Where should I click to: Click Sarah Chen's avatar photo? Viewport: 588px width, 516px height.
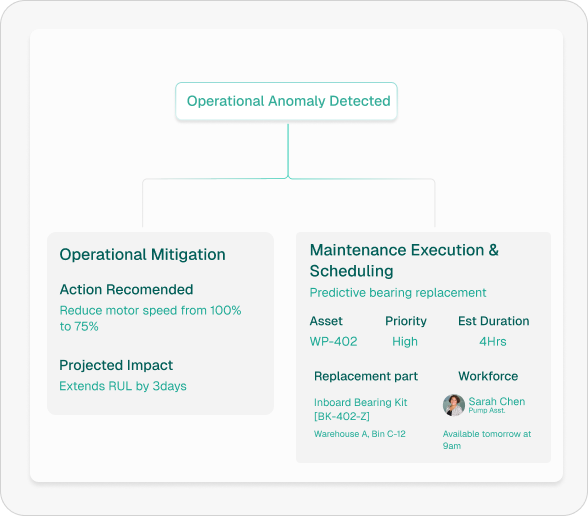[x=454, y=405]
